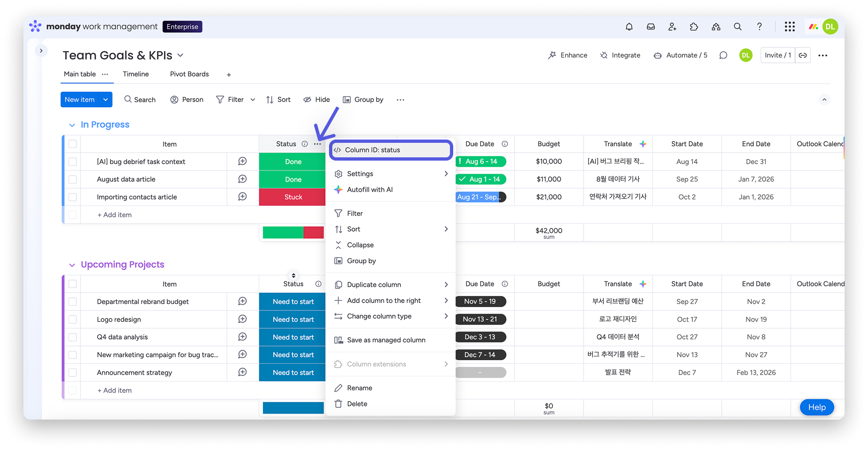Copy board link with the link icon
The height and width of the screenshot is (450, 868).
pos(803,55)
